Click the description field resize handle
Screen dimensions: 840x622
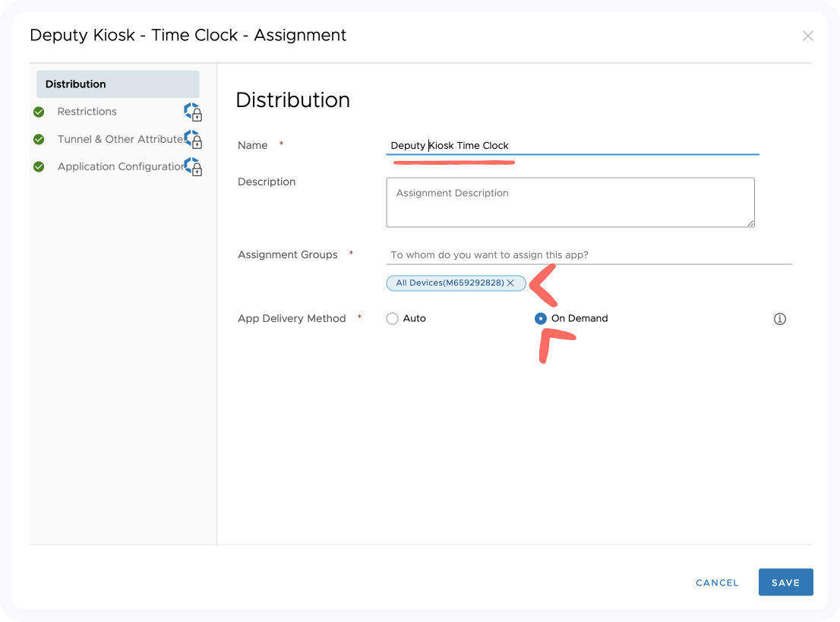(x=751, y=223)
